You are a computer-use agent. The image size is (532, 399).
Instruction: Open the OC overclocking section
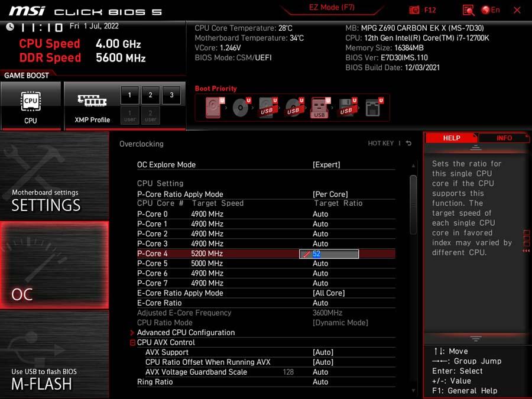54,265
